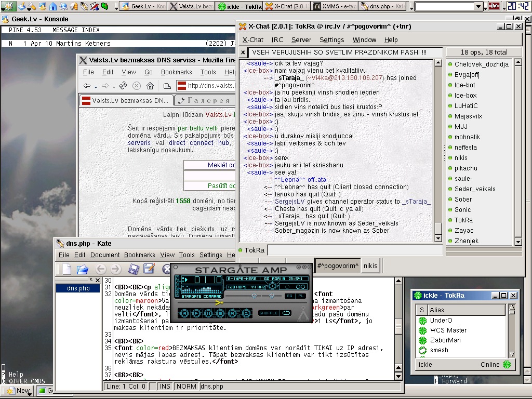The width and height of the screenshot is (532, 399).
Task: Click Online status button in ickle
Action: 496,364
